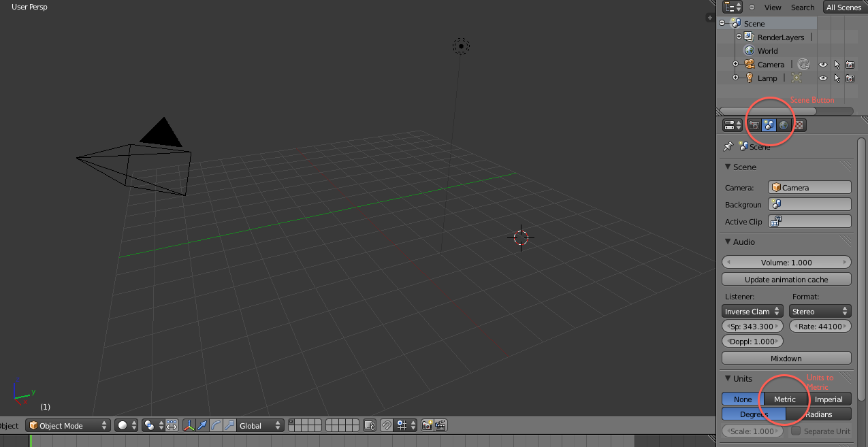This screenshot has height=447, width=868.
Task: Open the outliner Search menu
Action: pyautogui.click(x=803, y=7)
